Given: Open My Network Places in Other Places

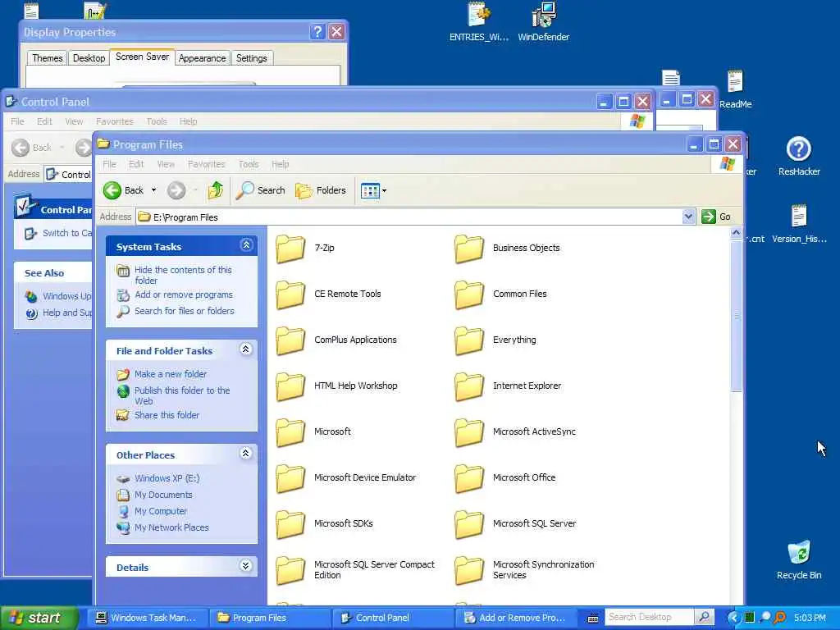Looking at the screenshot, I should click(x=171, y=527).
